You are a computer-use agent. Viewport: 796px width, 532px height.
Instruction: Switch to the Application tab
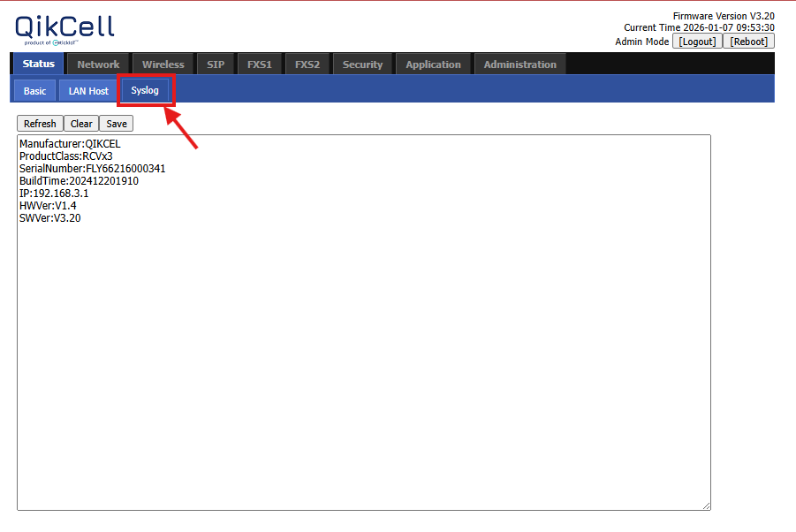(433, 65)
